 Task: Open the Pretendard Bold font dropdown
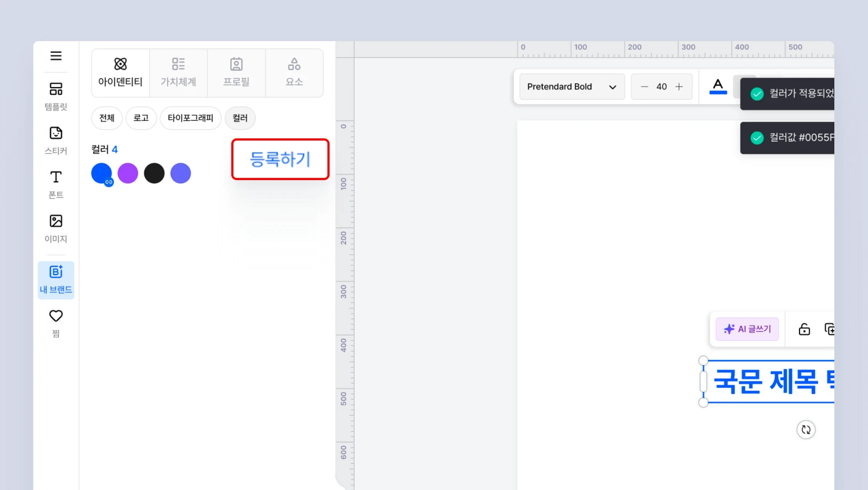pyautogui.click(x=572, y=87)
